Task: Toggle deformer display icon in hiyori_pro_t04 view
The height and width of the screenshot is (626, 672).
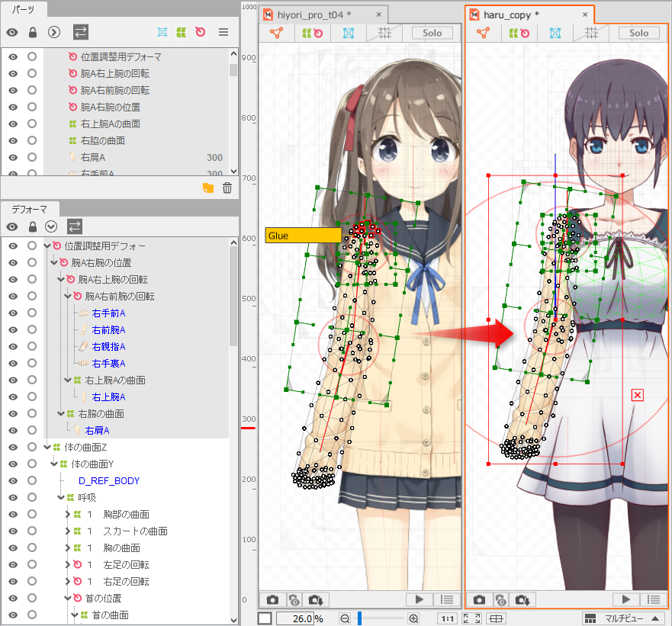Action: (313, 33)
